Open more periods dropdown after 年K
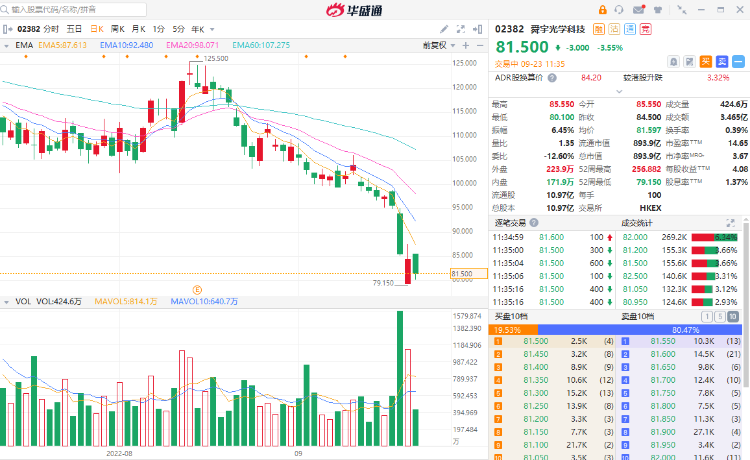750x460 pixels. 212,30
